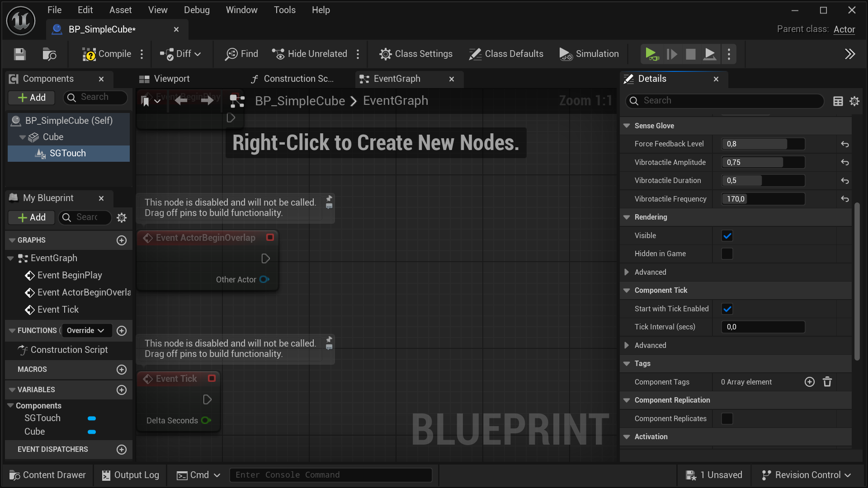Uncheck Start with Tick Enabled
The height and width of the screenshot is (488, 868).
[x=727, y=309]
